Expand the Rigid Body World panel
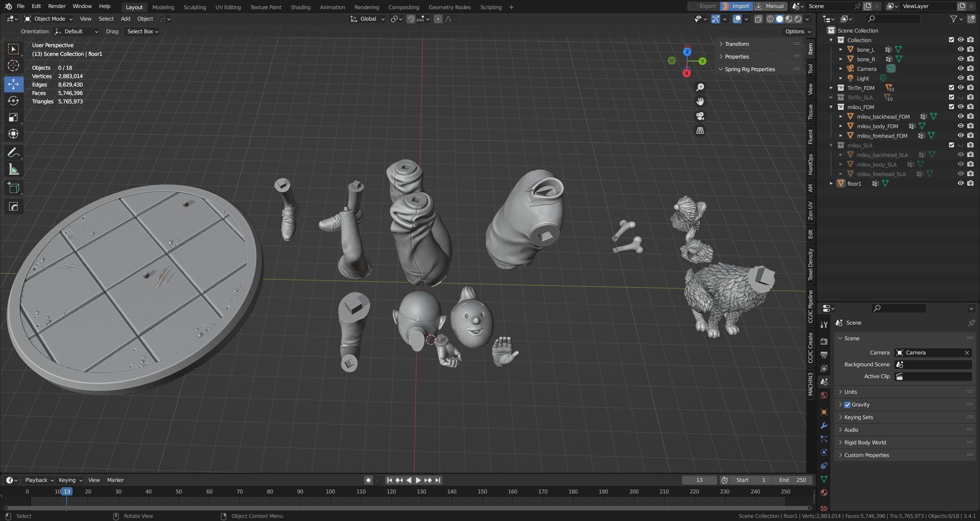This screenshot has width=980, height=521. point(865,443)
